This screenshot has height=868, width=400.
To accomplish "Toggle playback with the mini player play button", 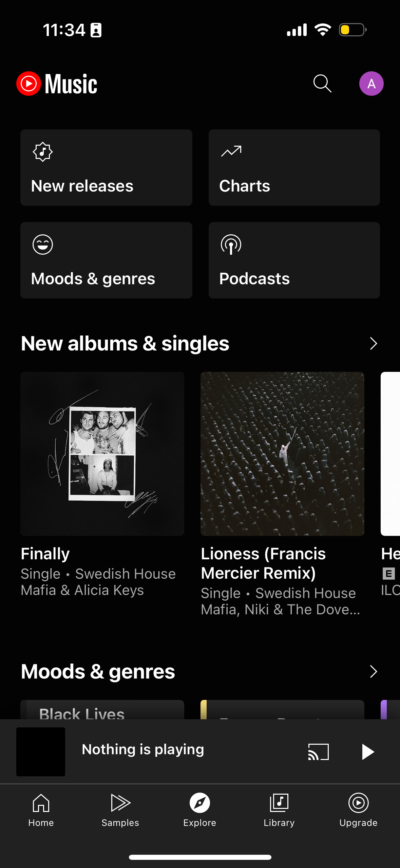I will (368, 751).
